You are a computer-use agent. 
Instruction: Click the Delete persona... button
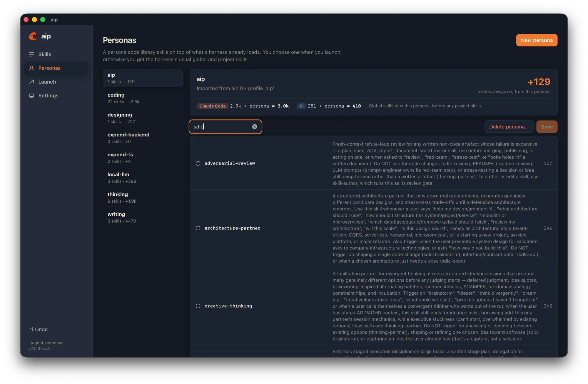[x=509, y=127]
